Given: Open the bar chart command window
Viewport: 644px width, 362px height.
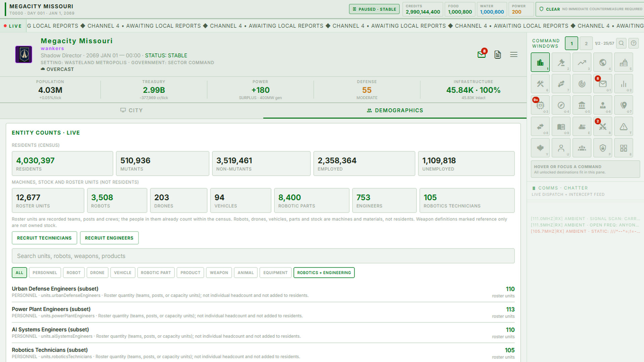Looking at the screenshot, I should click(x=623, y=84).
